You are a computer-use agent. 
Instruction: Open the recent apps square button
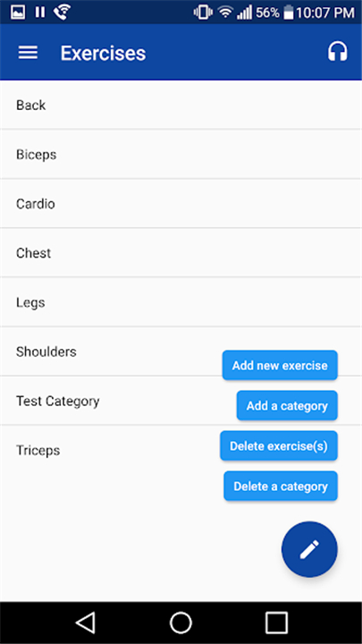point(276,623)
